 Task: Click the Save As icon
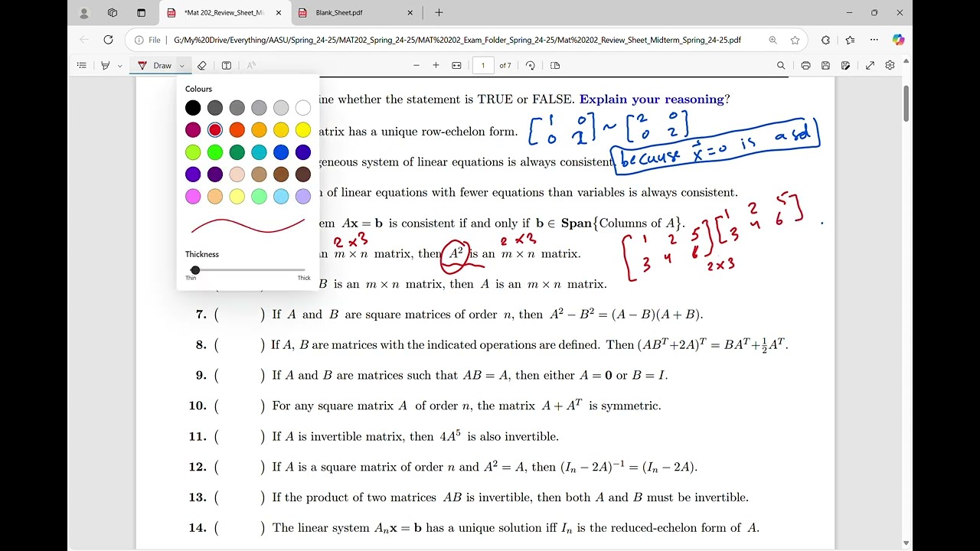(845, 66)
